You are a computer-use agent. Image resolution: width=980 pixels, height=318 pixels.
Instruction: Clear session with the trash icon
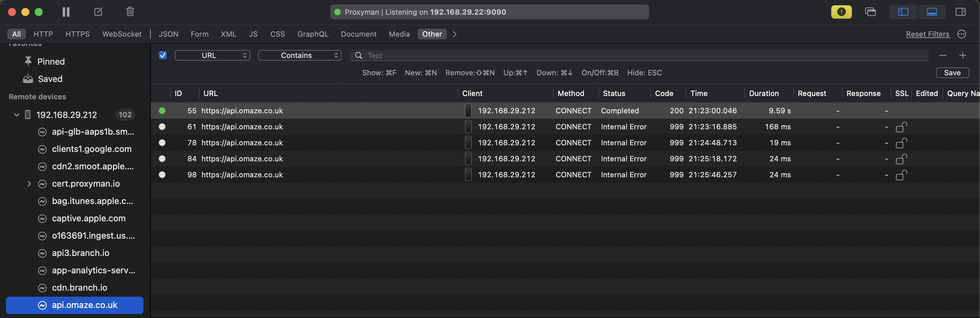(130, 12)
